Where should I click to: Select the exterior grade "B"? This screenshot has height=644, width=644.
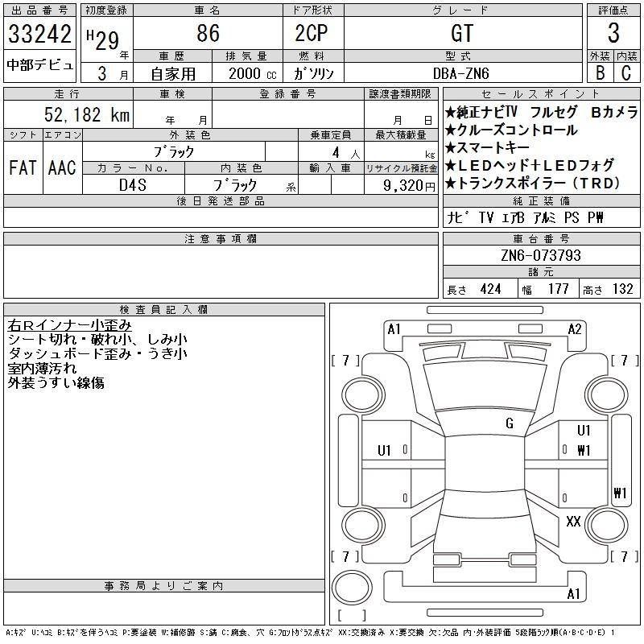600,73
